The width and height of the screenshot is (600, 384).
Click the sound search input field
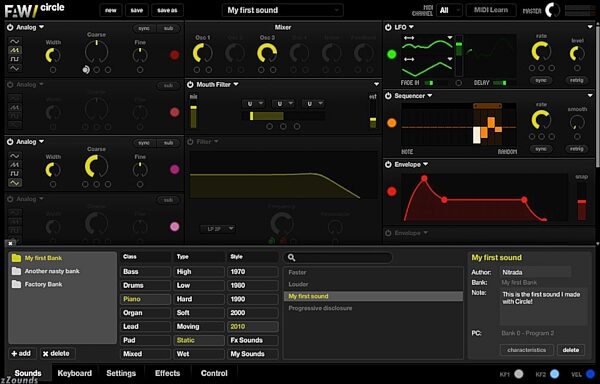click(x=338, y=258)
